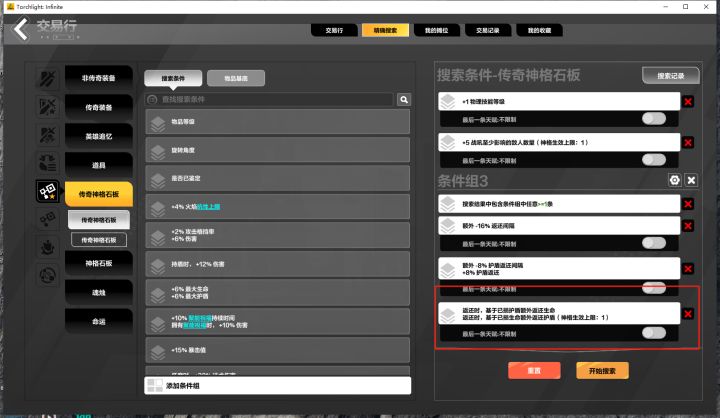720x418 pixels.
Task: Click the layers icon of +15% 暴击值
Action: 158,351
